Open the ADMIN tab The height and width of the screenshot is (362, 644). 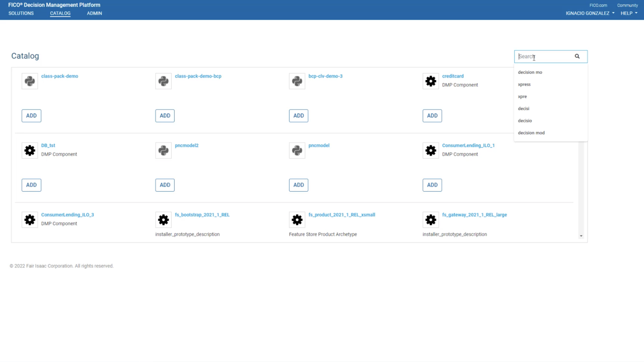(94, 13)
